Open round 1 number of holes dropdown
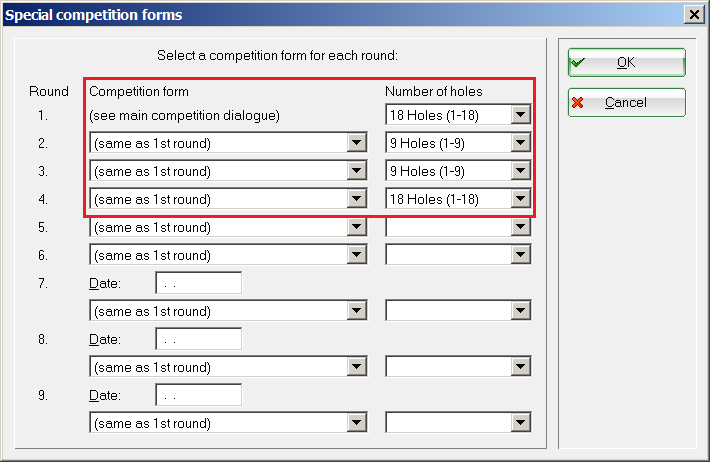This screenshot has height=462, width=710. point(519,115)
